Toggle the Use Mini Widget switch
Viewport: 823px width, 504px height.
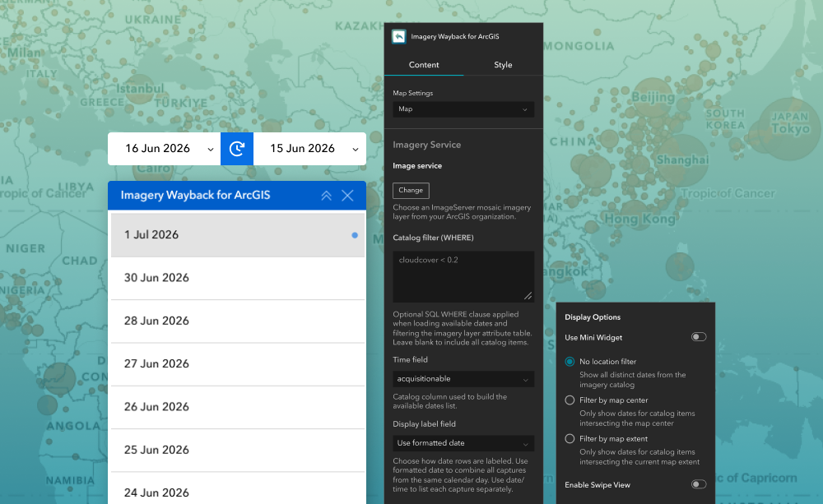(x=698, y=337)
